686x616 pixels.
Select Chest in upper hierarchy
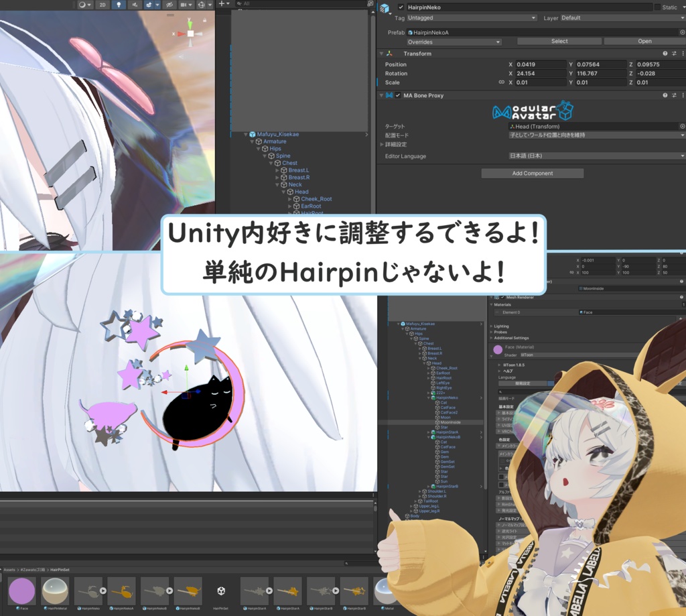click(289, 163)
